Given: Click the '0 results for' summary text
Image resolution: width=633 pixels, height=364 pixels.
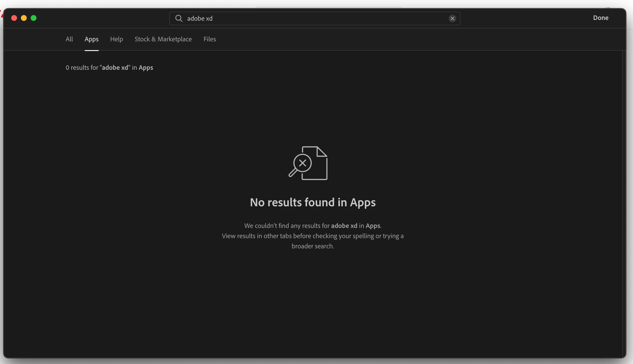Looking at the screenshot, I should [x=82, y=68].
